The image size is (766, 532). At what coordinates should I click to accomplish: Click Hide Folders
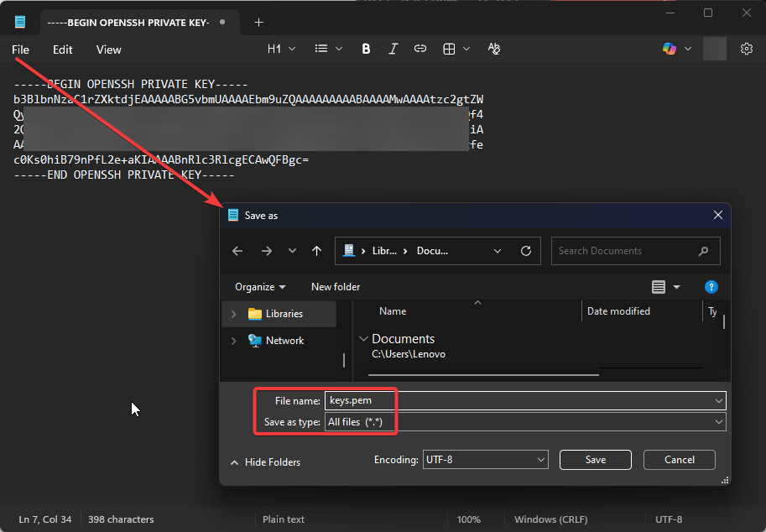click(x=265, y=462)
